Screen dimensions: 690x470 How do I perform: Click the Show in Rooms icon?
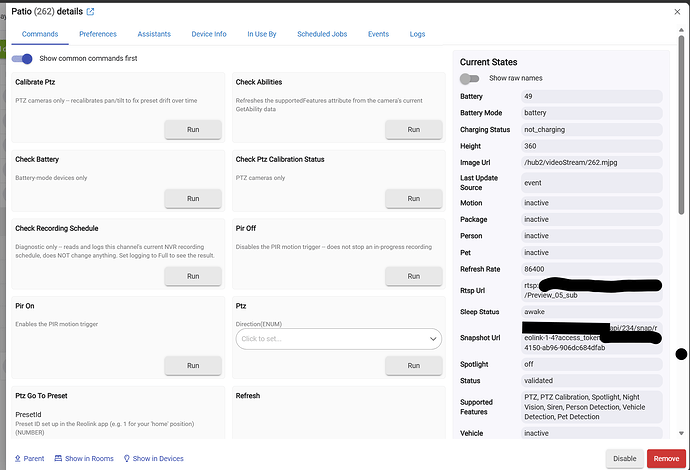pyautogui.click(x=58, y=459)
